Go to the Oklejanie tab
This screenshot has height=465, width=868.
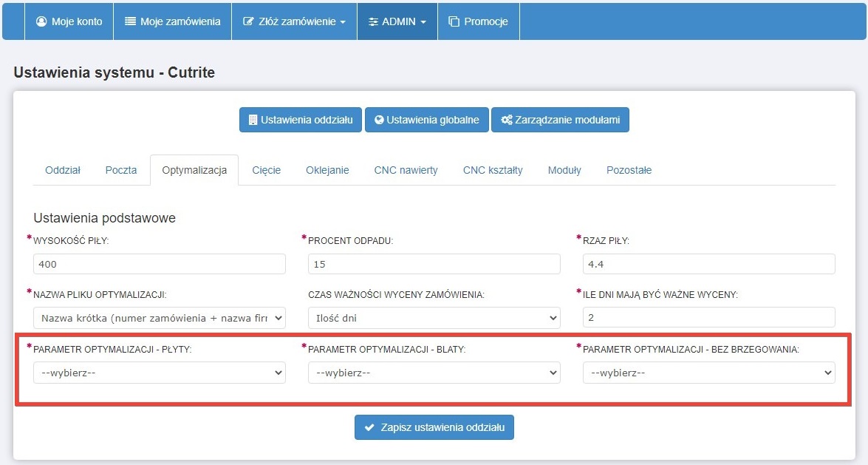click(x=327, y=170)
